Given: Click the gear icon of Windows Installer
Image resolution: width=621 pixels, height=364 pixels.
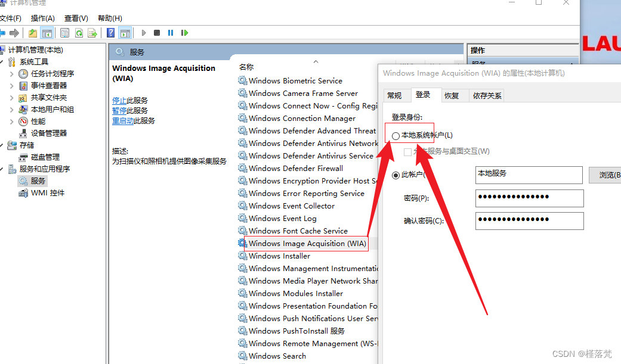Looking at the screenshot, I should click(242, 256).
